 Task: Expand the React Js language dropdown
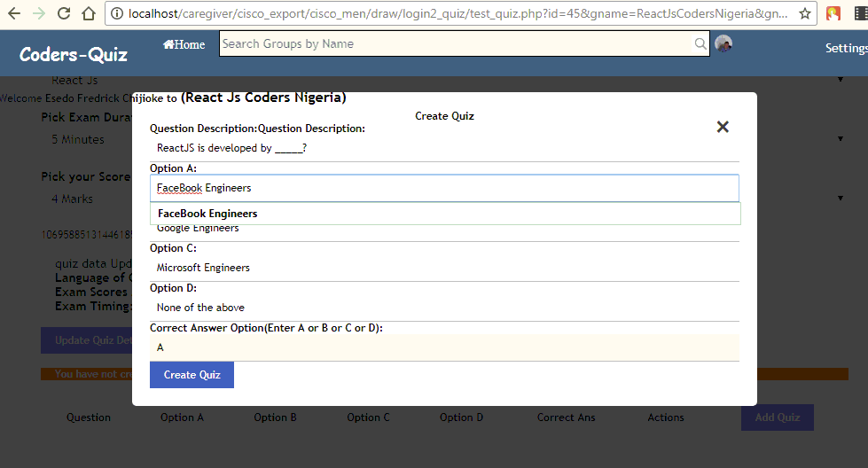[840, 80]
